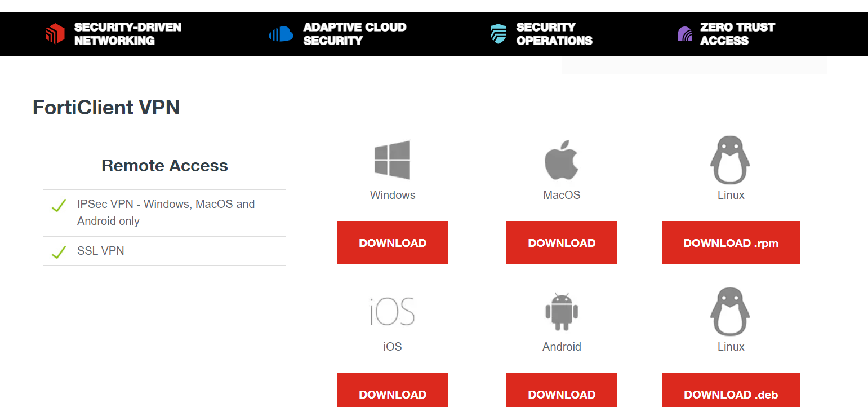
Task: Download FortiClient VPN for MacOS
Action: point(562,243)
